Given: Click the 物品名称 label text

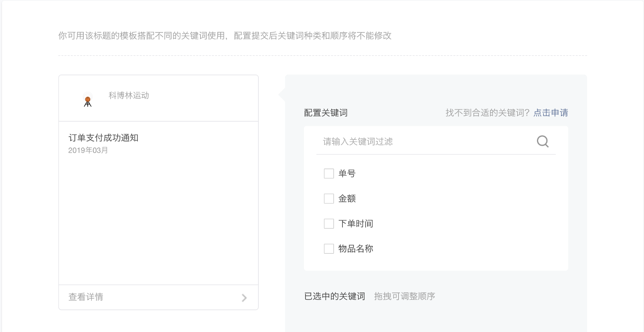Looking at the screenshot, I should pyautogui.click(x=356, y=249).
